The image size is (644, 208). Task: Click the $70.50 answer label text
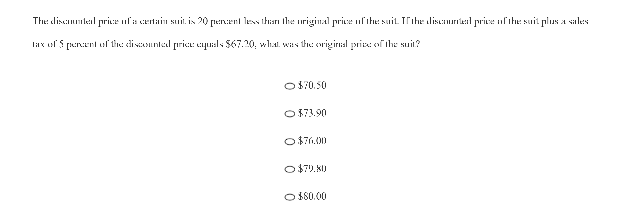click(312, 86)
